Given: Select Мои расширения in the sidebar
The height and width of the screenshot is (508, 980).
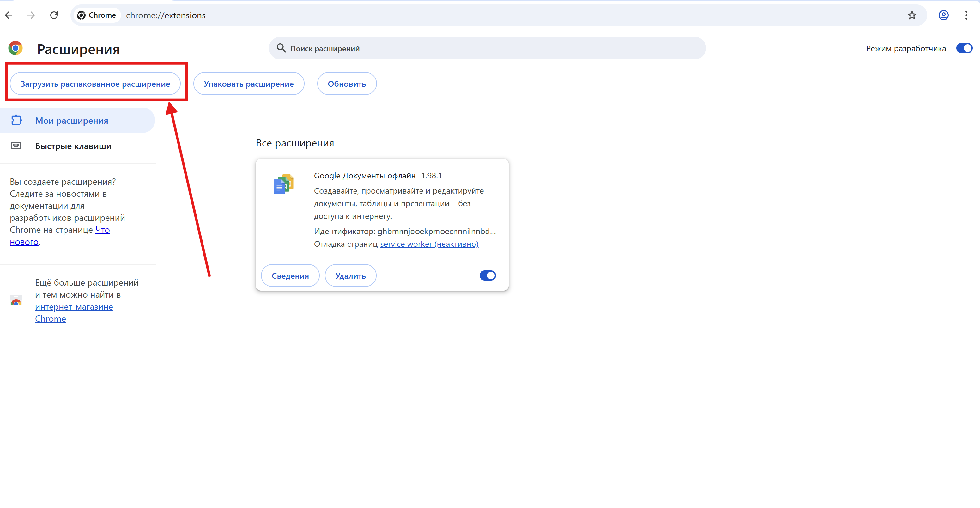Looking at the screenshot, I should [71, 120].
